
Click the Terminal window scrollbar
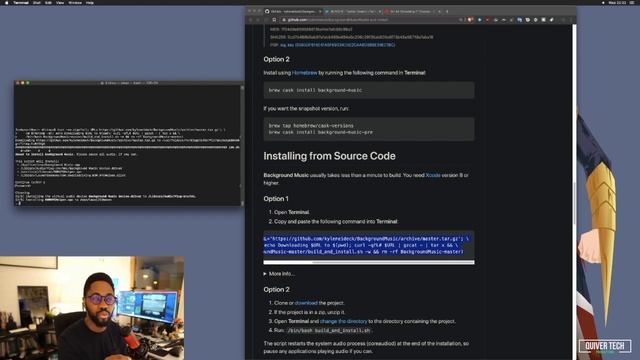click(x=242, y=145)
